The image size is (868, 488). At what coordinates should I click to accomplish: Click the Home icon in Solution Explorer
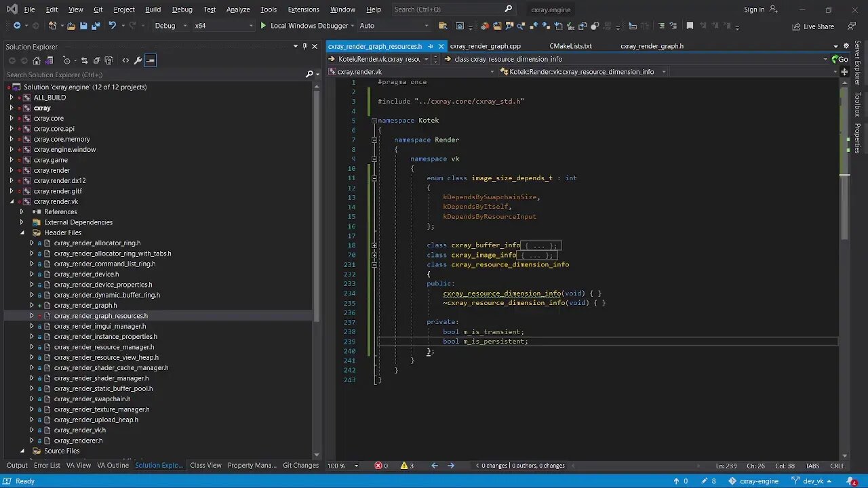pyautogui.click(x=37, y=60)
